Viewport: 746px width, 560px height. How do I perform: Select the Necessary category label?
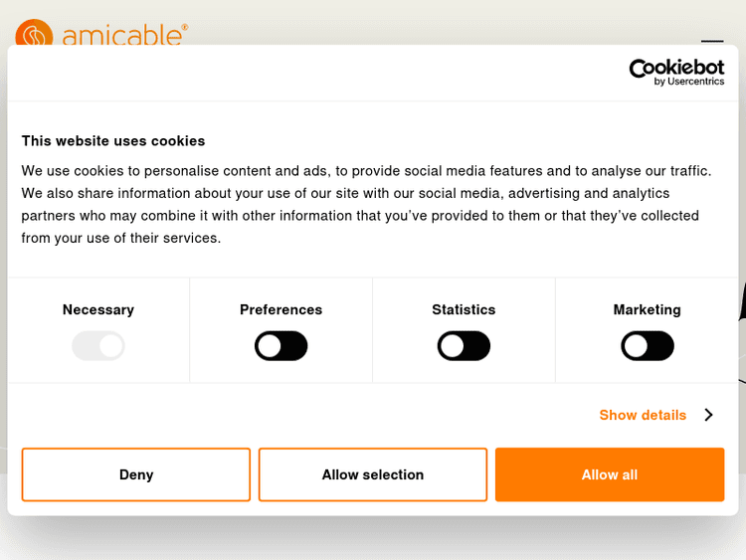pos(98,309)
